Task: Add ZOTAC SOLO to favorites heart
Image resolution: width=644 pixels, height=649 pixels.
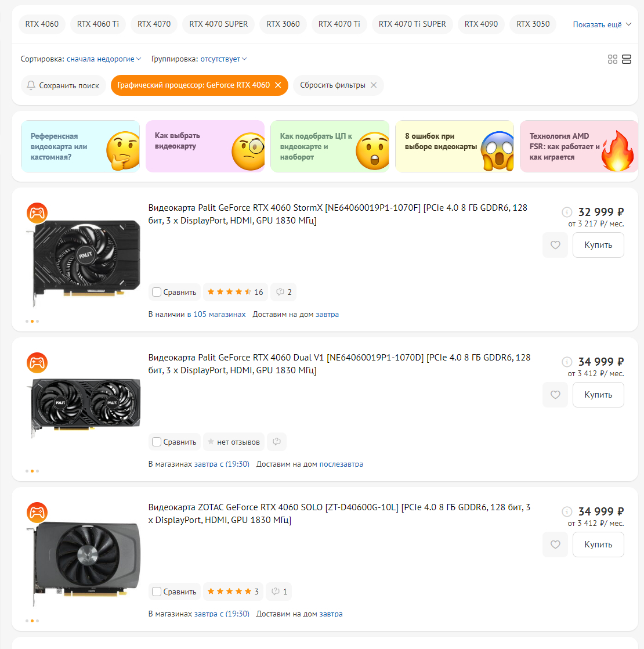Action: [555, 545]
